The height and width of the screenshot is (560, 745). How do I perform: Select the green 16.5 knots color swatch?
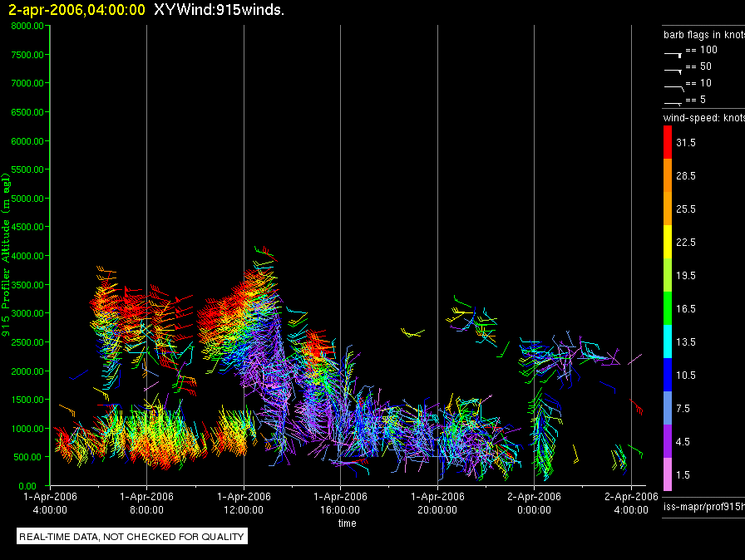coord(668,308)
